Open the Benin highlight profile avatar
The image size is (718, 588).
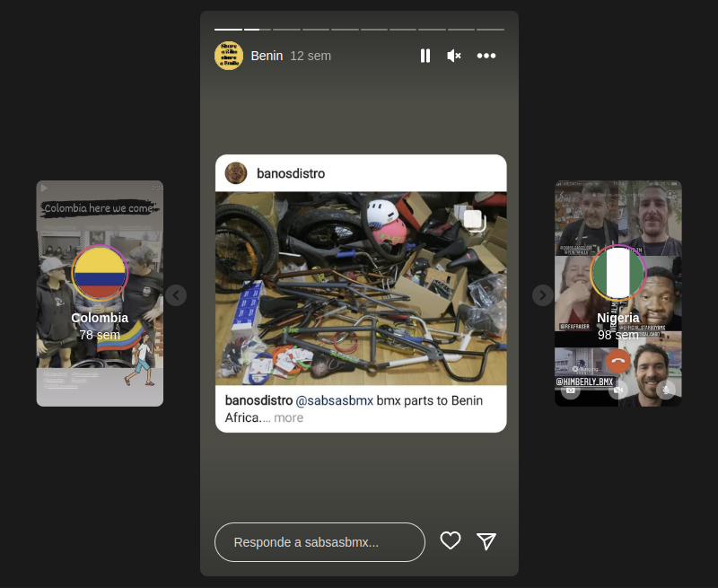[x=229, y=56]
